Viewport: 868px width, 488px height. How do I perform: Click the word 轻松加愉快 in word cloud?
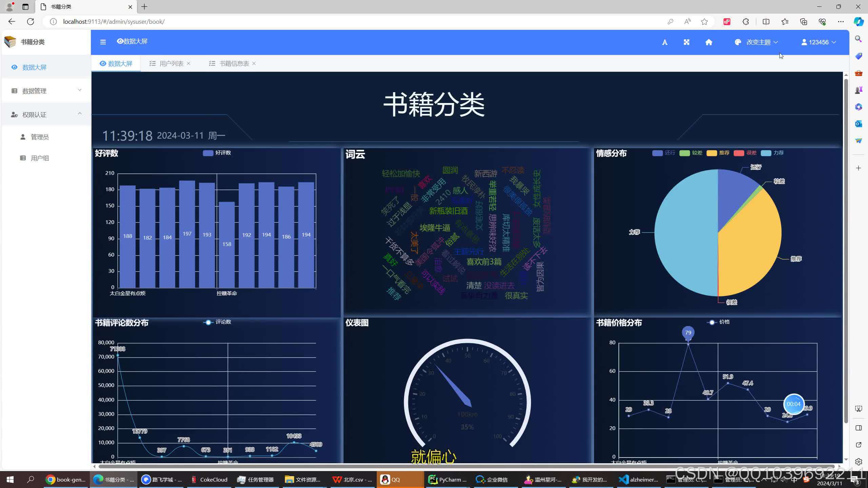[x=401, y=174]
